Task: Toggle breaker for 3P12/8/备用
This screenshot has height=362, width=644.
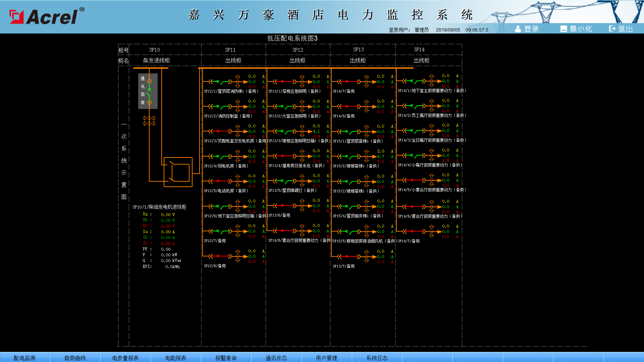Action: click(x=220, y=256)
